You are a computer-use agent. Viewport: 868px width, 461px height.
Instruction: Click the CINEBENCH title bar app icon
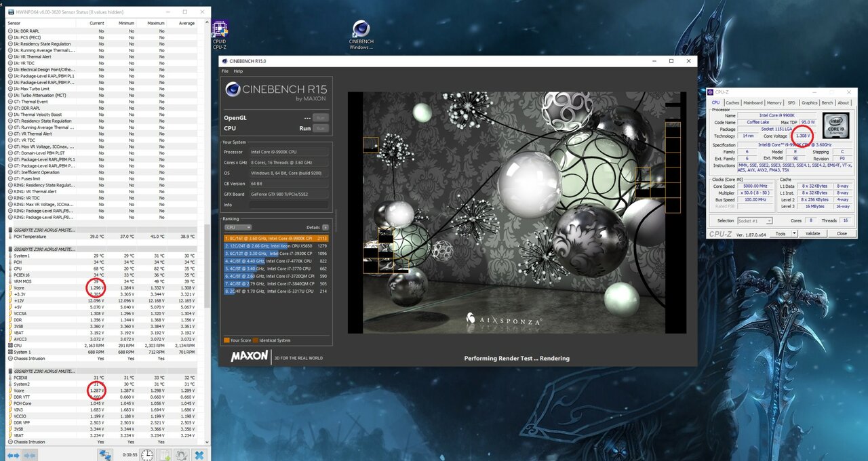coord(225,61)
